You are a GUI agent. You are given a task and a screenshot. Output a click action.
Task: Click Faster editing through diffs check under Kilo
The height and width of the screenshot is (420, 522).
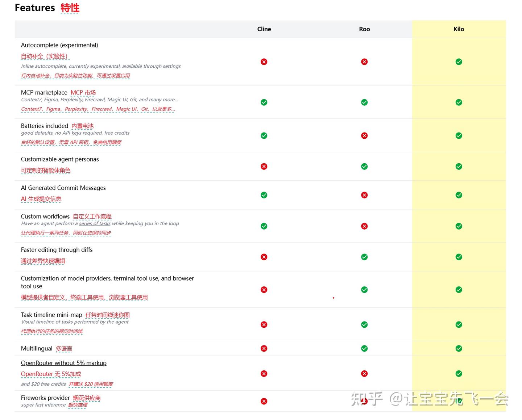(459, 257)
